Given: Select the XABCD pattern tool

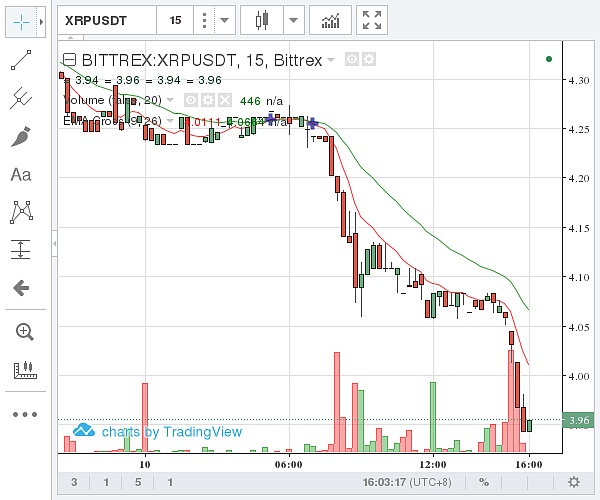Looking at the screenshot, I should point(21,211).
